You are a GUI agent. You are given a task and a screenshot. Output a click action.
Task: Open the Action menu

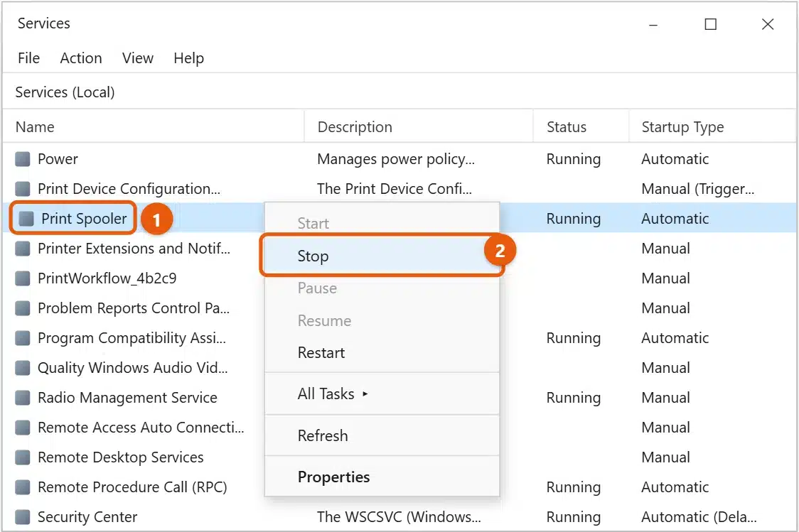(x=81, y=58)
